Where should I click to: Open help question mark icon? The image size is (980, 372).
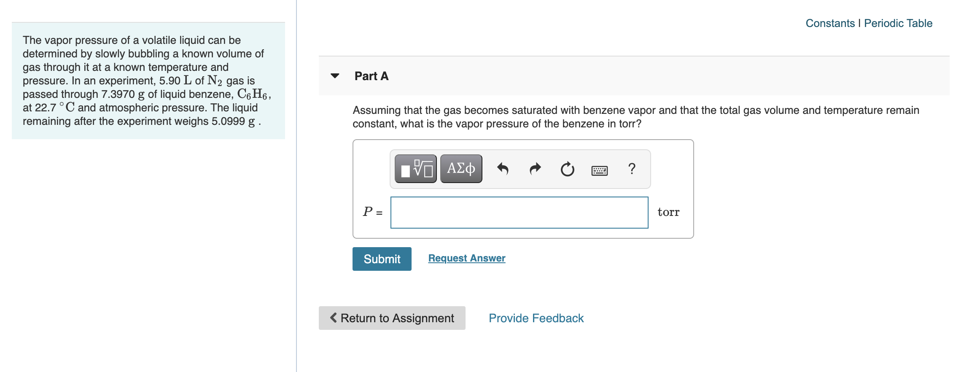(631, 169)
